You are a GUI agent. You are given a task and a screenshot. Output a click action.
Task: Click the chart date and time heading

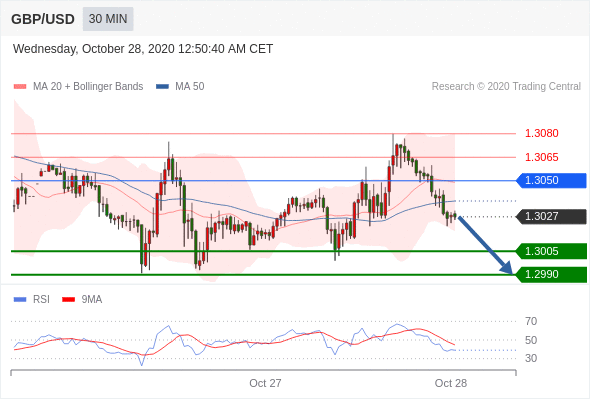click(143, 49)
